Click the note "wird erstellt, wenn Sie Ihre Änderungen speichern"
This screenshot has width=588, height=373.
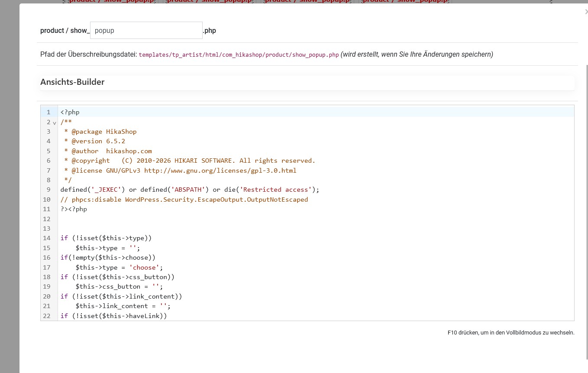click(417, 54)
